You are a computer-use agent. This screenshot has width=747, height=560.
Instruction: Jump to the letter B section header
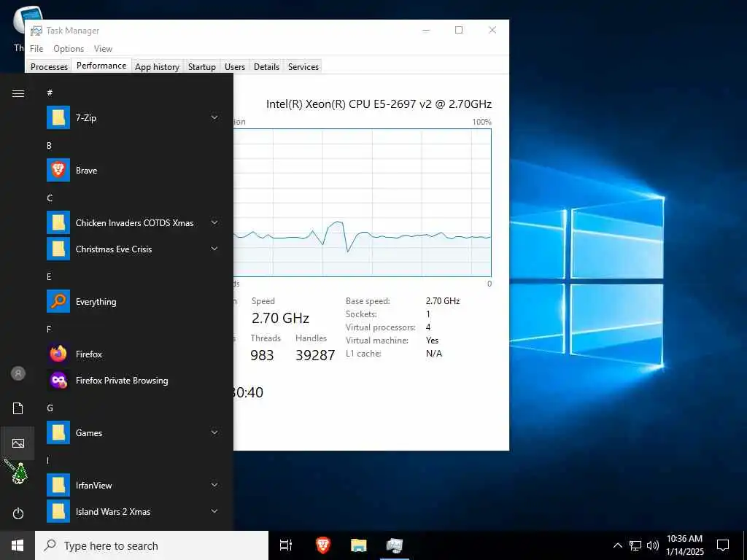coord(49,146)
